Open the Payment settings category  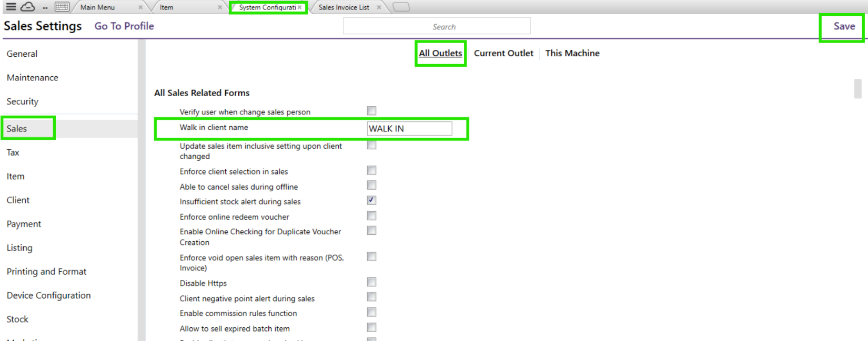(24, 224)
